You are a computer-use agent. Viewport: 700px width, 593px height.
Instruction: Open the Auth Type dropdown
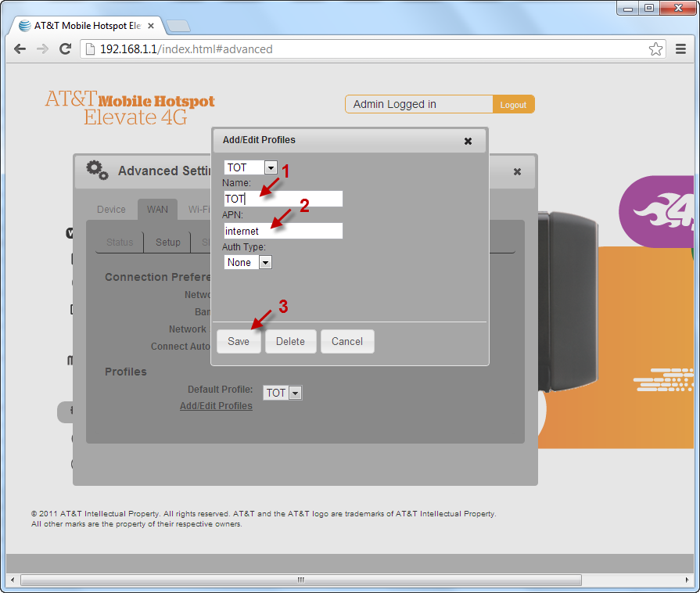click(248, 262)
